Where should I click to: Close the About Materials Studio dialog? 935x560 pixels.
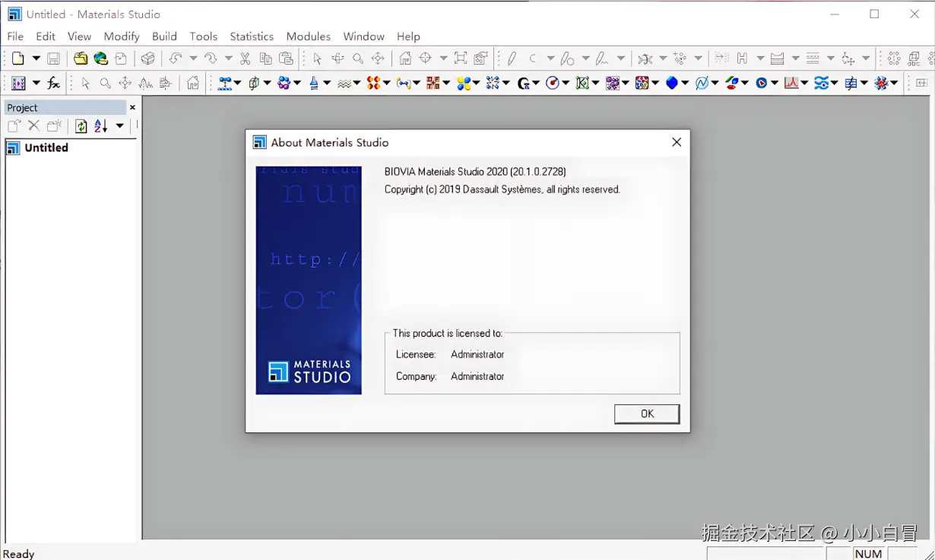coord(677,142)
